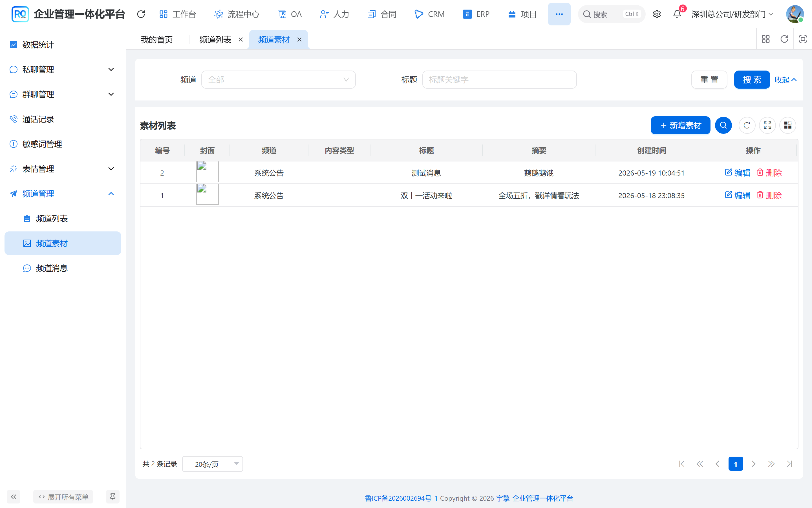Open the 人力 module
812x508 pixels.
tap(335, 14)
